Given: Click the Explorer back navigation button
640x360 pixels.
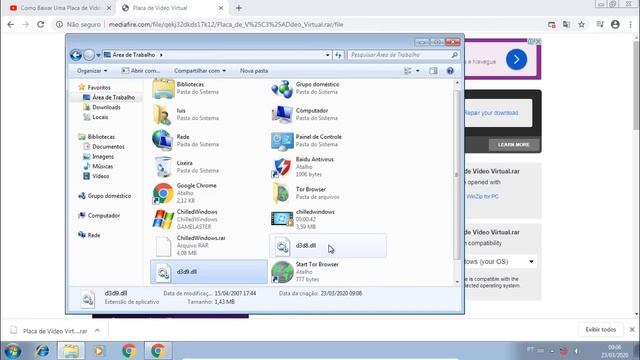Looking at the screenshot, I should pos(76,55).
